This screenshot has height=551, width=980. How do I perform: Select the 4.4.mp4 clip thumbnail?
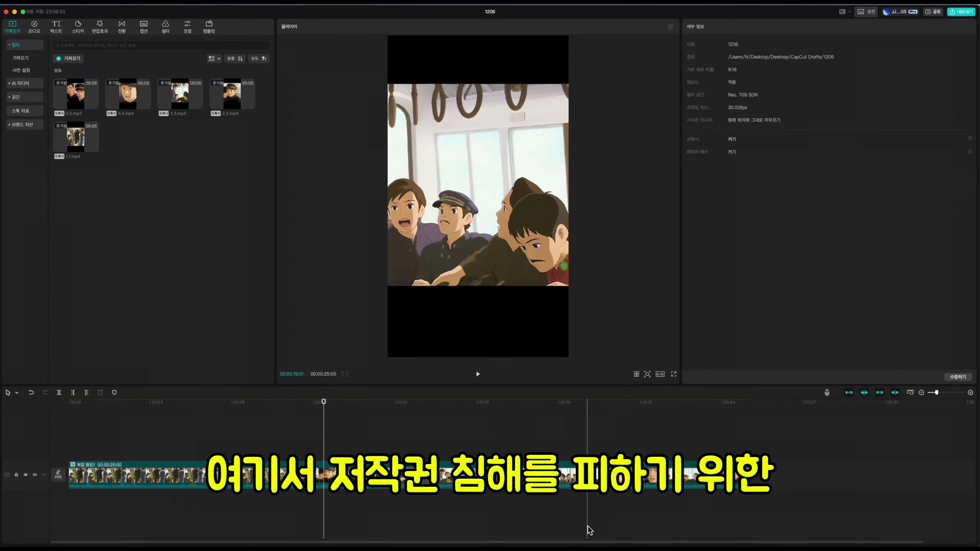coord(128,94)
